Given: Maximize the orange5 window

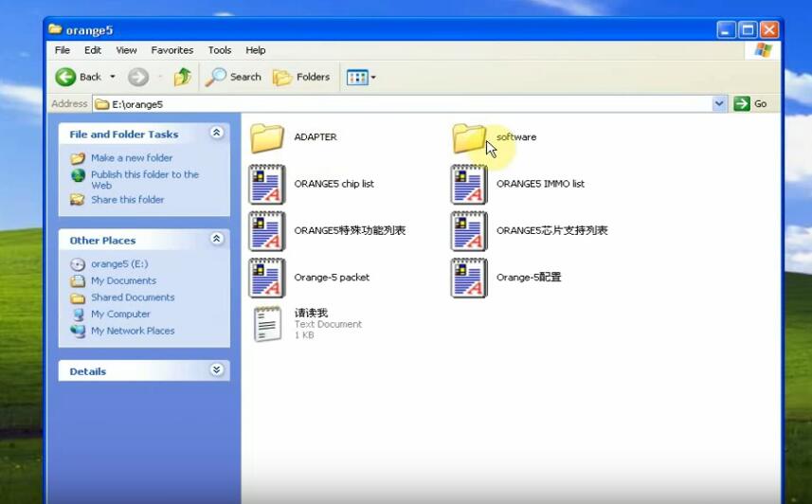Looking at the screenshot, I should pyautogui.click(x=748, y=29).
